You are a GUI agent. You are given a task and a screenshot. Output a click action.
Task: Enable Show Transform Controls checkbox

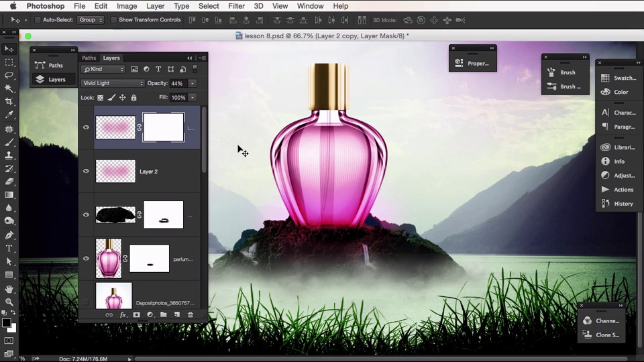click(x=113, y=20)
